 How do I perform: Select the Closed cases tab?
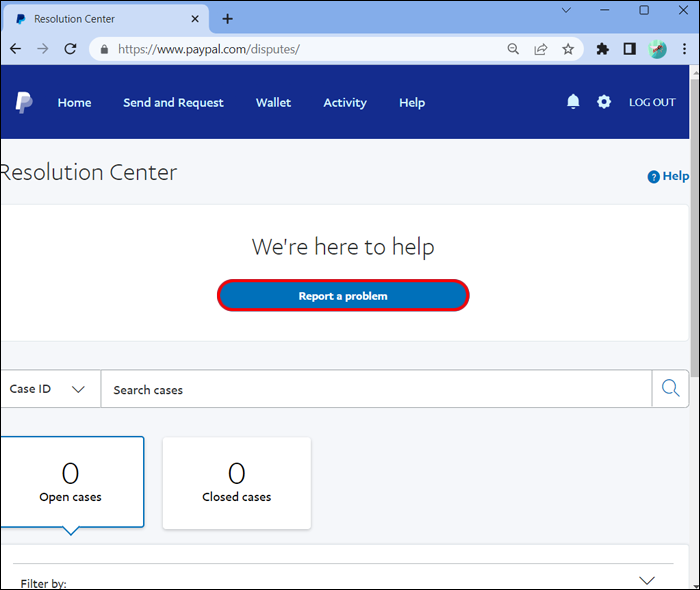pos(236,483)
